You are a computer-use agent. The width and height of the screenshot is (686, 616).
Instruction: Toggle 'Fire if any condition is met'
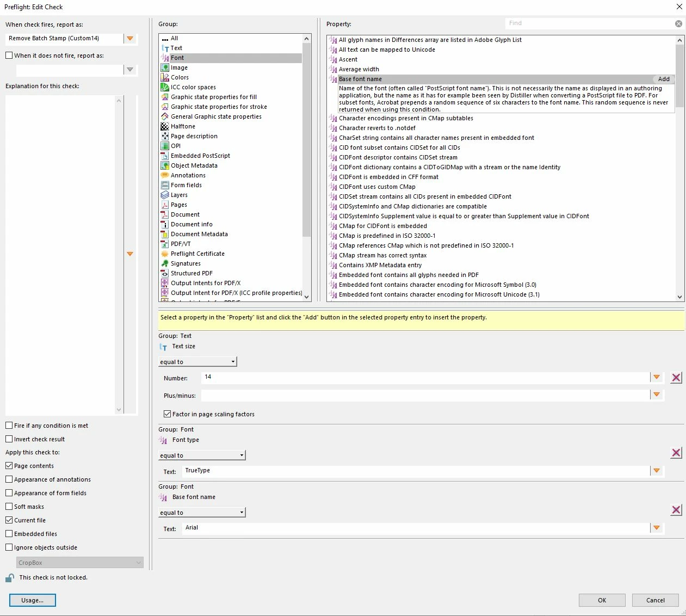click(9, 426)
